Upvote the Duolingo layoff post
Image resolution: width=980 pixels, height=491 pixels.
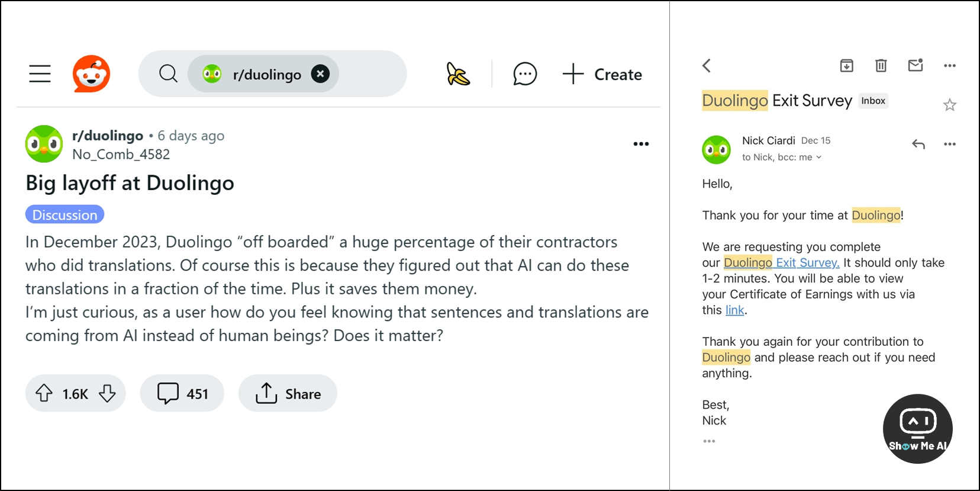44,393
